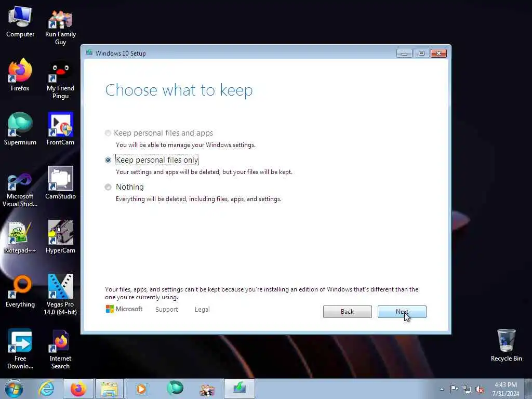The height and width of the screenshot is (399, 532).
Task: Open the Internet Search desktop shortcut
Action: click(x=60, y=349)
